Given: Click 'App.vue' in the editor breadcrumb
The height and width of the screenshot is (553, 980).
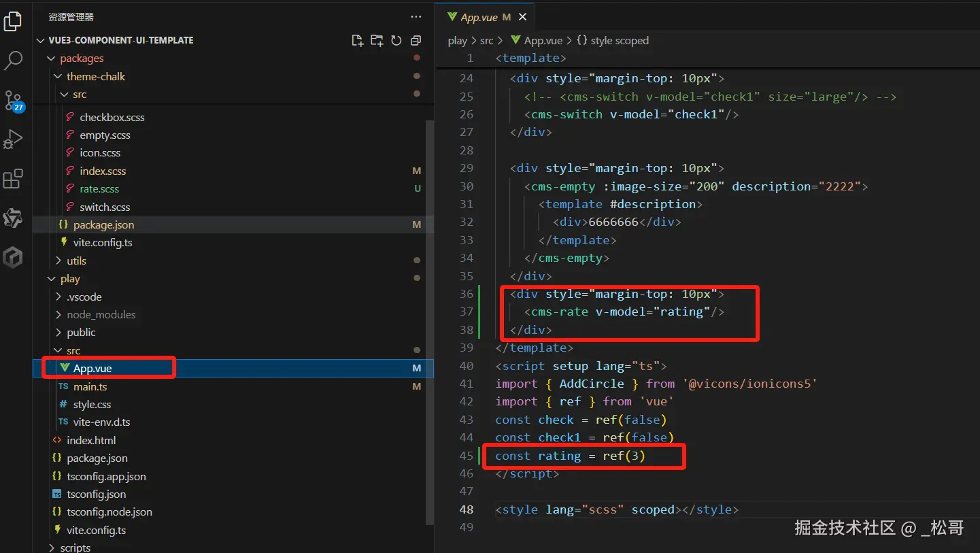Looking at the screenshot, I should [543, 41].
